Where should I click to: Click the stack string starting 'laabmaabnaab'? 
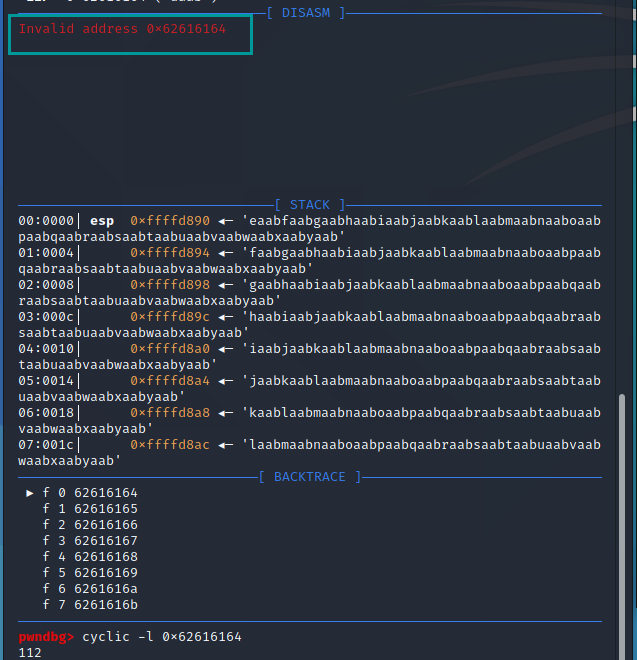tap(309, 453)
